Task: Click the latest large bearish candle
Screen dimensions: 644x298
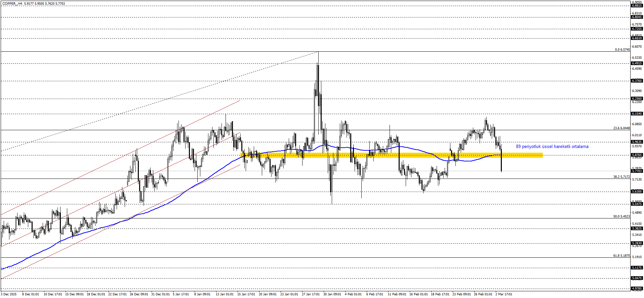Action: point(501,161)
